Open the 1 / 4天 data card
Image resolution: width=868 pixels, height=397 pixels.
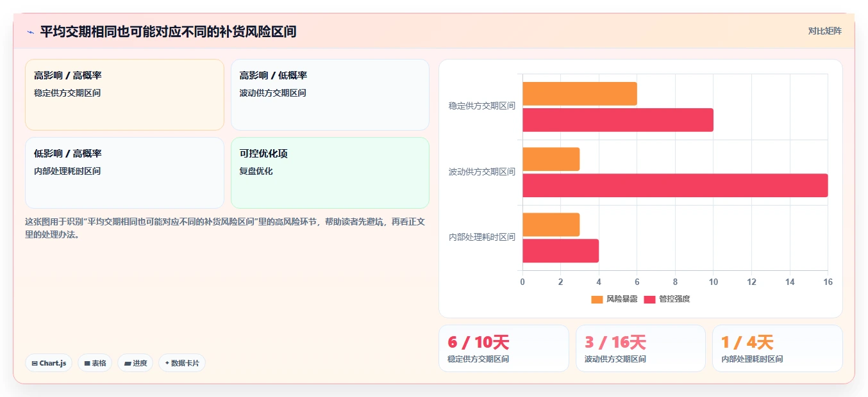(778, 348)
